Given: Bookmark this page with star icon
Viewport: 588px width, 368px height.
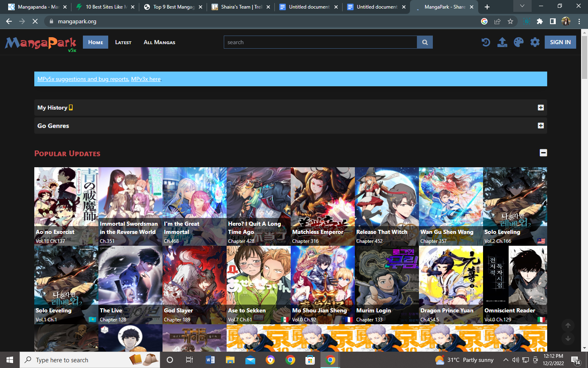Looking at the screenshot, I should pos(510,21).
